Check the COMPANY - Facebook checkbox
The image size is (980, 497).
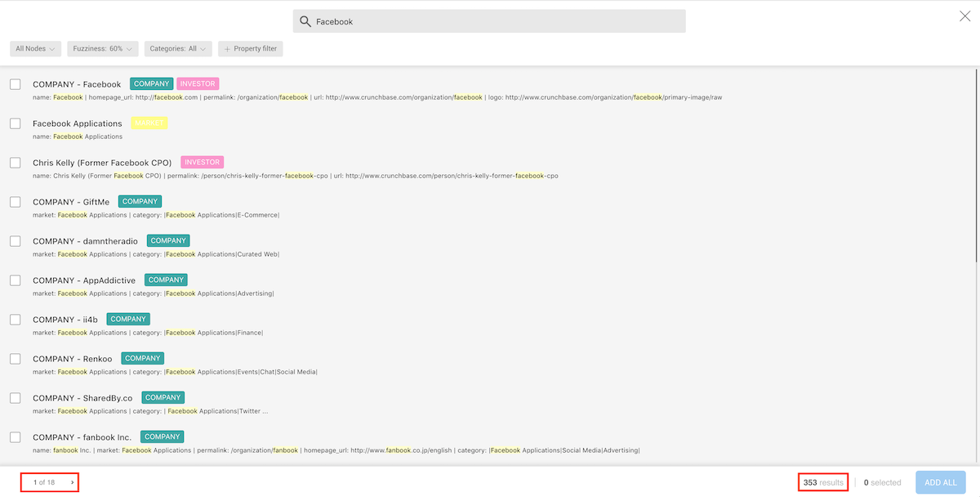click(16, 84)
